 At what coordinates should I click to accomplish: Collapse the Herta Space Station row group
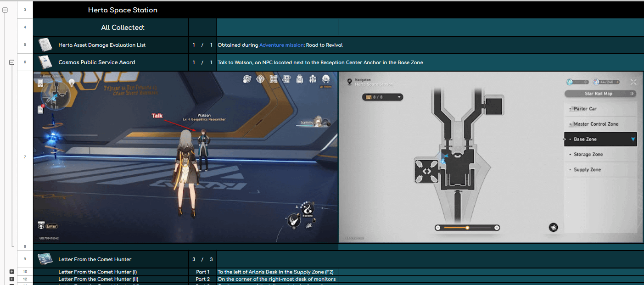(5, 10)
